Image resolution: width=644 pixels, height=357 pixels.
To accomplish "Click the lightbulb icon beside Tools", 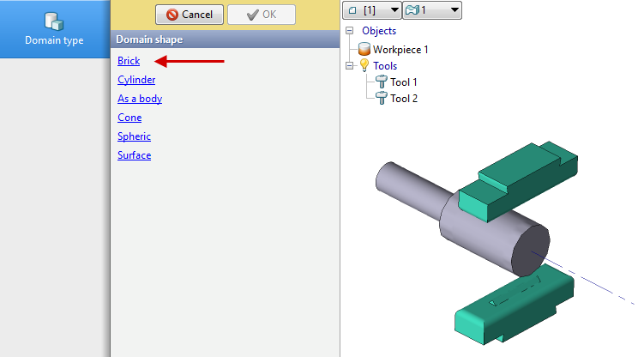I will click(364, 66).
